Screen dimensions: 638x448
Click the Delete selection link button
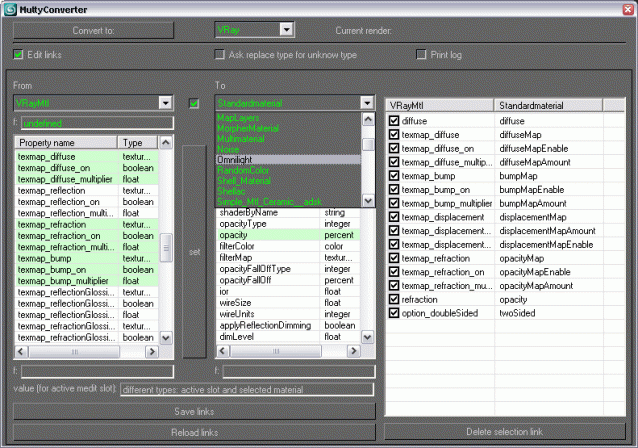[505, 432]
